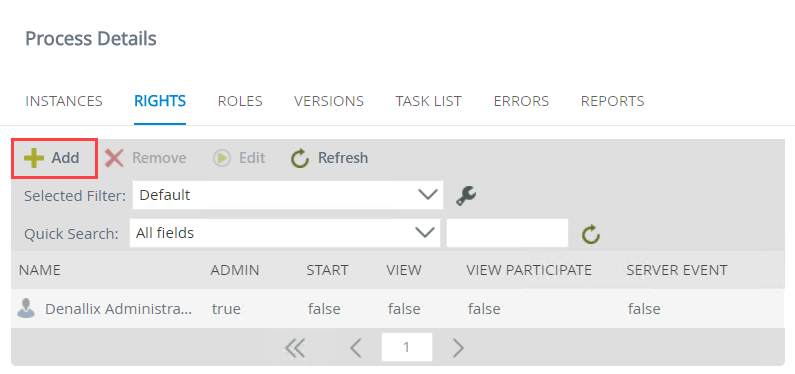Open the Quick Search All fields dropdown
Viewport: 795px width, 374px height.
pos(284,233)
